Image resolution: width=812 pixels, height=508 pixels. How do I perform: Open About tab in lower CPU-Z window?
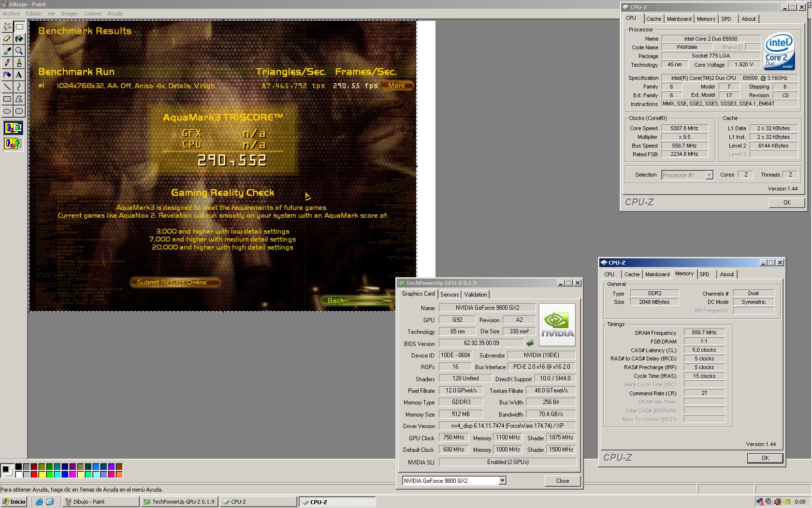[726, 274]
